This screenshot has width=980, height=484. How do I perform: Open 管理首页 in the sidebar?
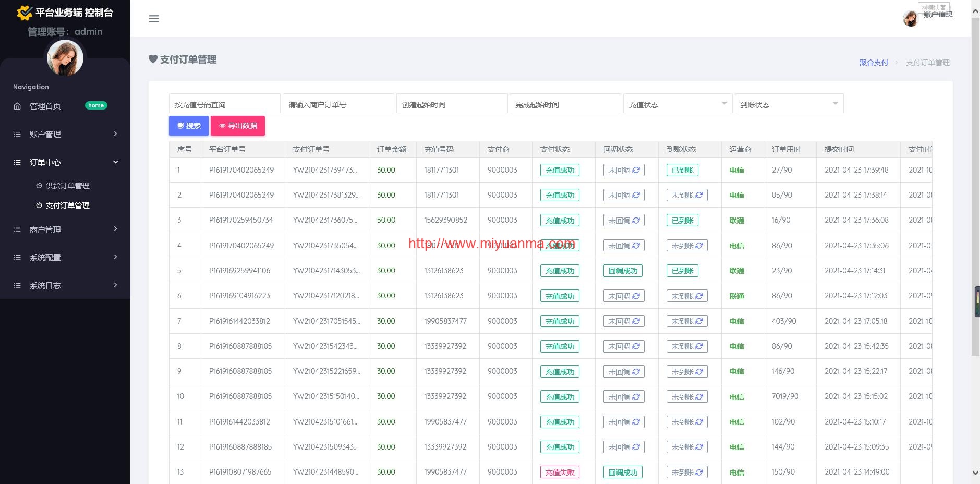45,106
